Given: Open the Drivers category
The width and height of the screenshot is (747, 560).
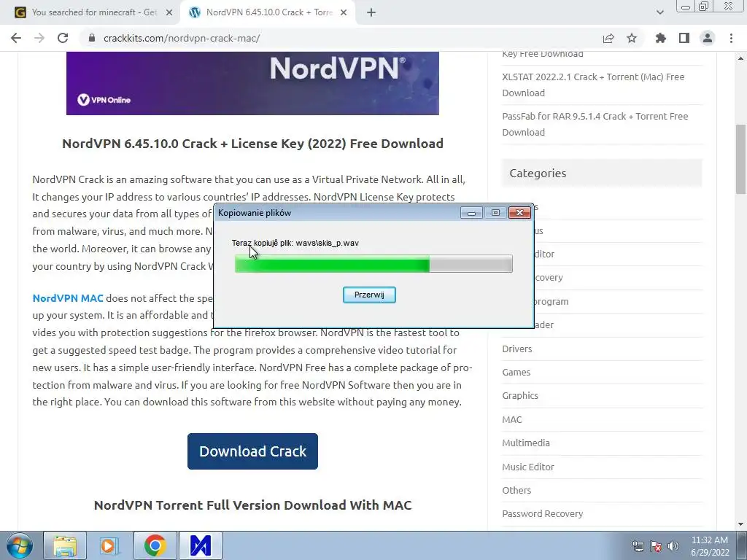Looking at the screenshot, I should (x=517, y=349).
